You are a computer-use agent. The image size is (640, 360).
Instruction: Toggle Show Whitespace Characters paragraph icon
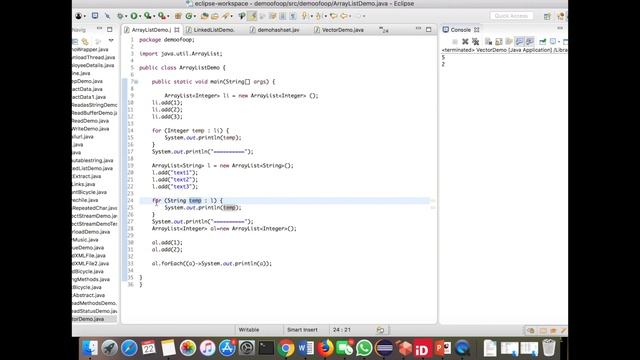(292, 16)
